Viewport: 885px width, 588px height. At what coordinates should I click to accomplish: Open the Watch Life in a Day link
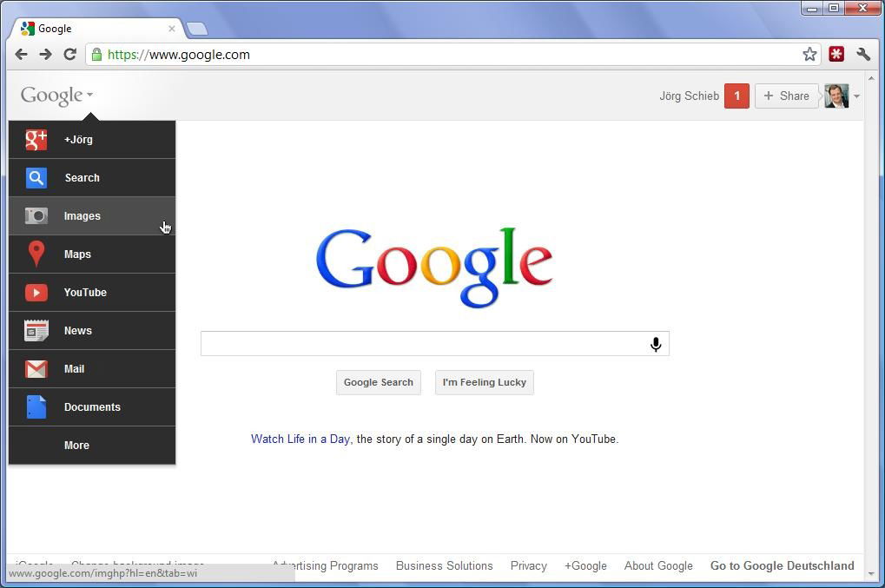(301, 439)
